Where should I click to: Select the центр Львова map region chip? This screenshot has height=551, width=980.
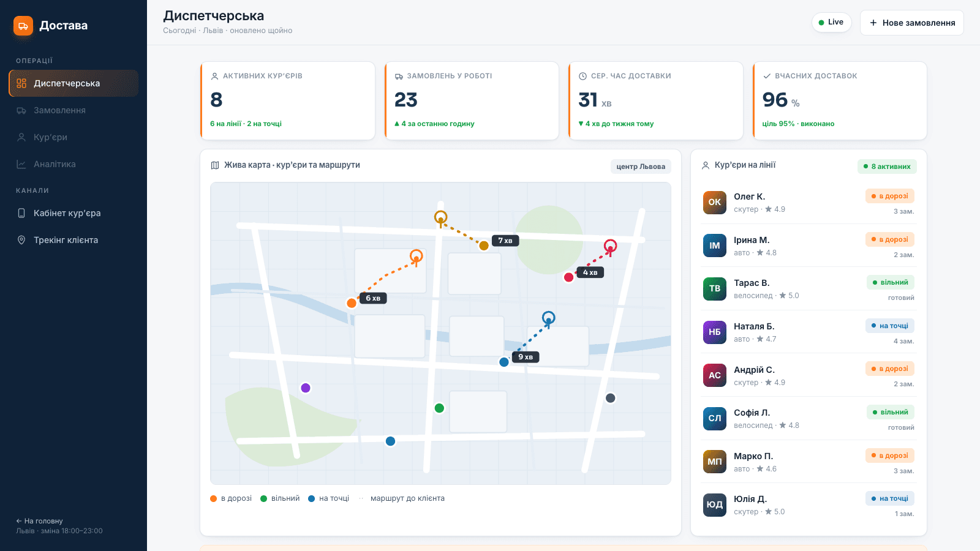641,167
